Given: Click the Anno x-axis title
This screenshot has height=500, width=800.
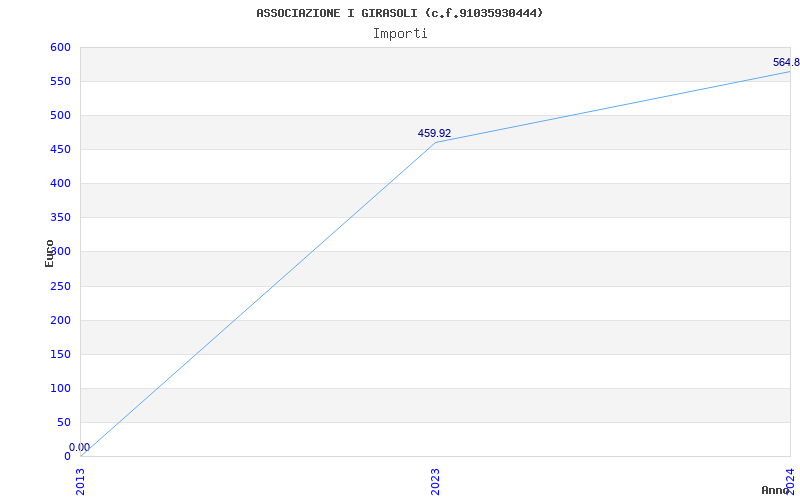Looking at the screenshot, I should 775,490.
